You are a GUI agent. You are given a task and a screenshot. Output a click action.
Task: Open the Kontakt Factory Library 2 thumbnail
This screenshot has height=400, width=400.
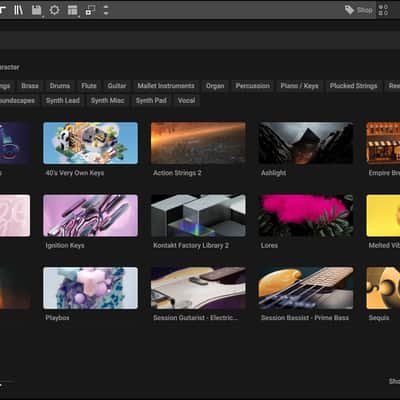coord(198,216)
